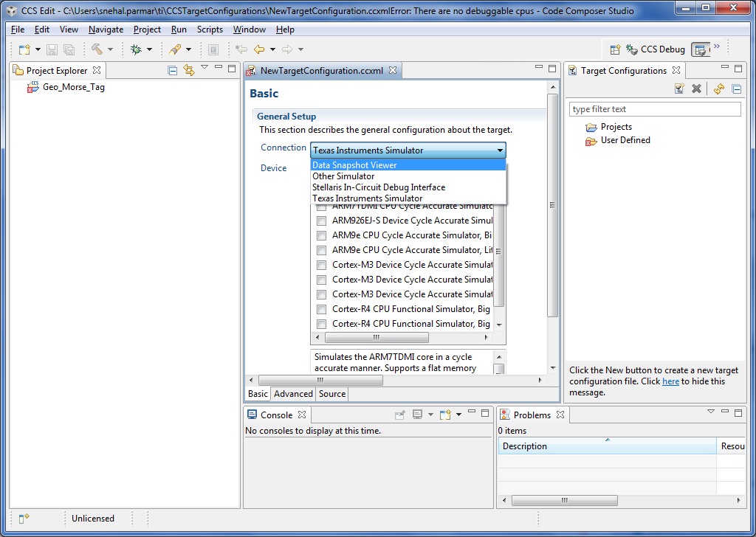Click the New wizard toolbar icon
Image resolution: width=756 pixels, height=537 pixels.
[x=24, y=49]
